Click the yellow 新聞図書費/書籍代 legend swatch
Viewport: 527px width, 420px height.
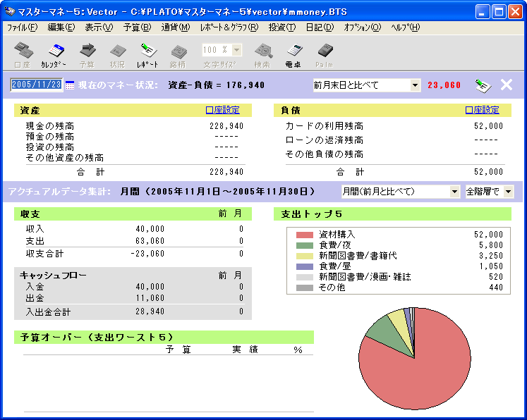pos(305,256)
